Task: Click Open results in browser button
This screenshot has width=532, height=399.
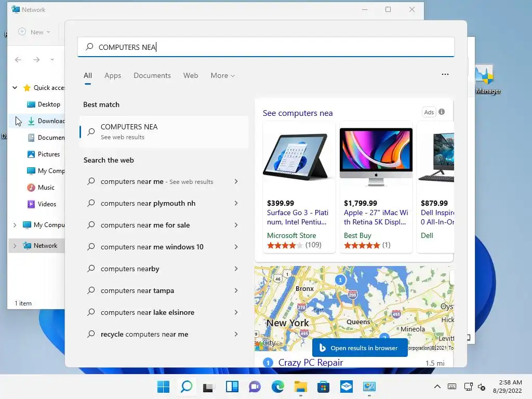Action: point(360,348)
